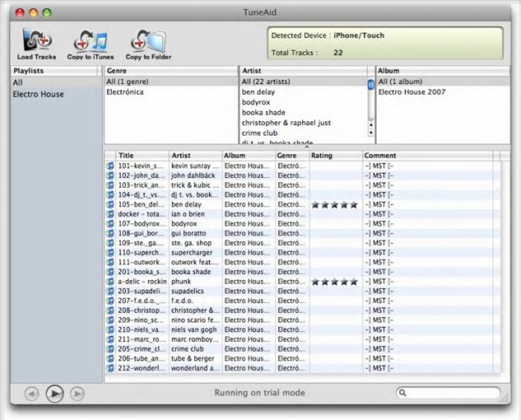The width and height of the screenshot is (521, 420).
Task: Click music note icon for 105-ben_del track
Action: pos(110,204)
